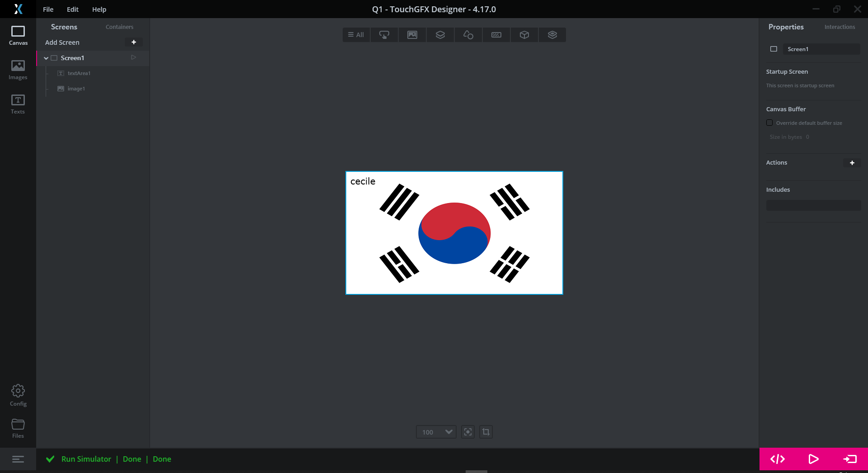This screenshot has width=868, height=473.
Task: Enable Override default buffer size checkbox
Action: point(769,123)
